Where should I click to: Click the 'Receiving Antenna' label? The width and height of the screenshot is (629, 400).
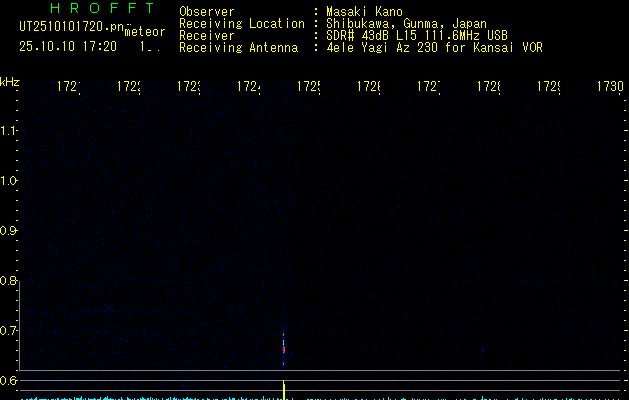[239, 48]
